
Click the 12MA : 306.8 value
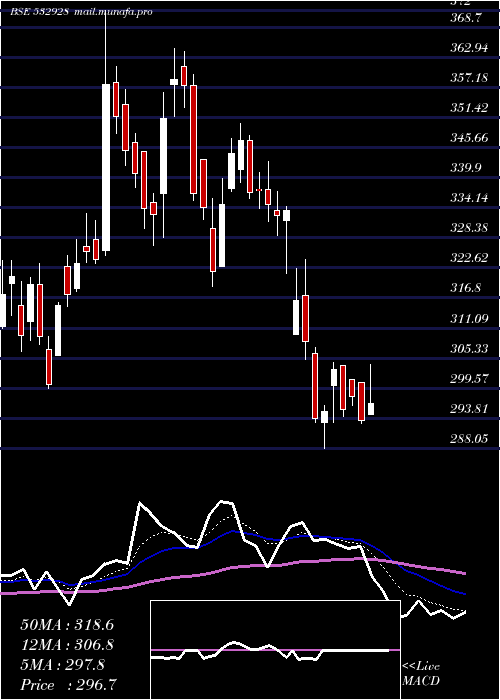pos(67,645)
